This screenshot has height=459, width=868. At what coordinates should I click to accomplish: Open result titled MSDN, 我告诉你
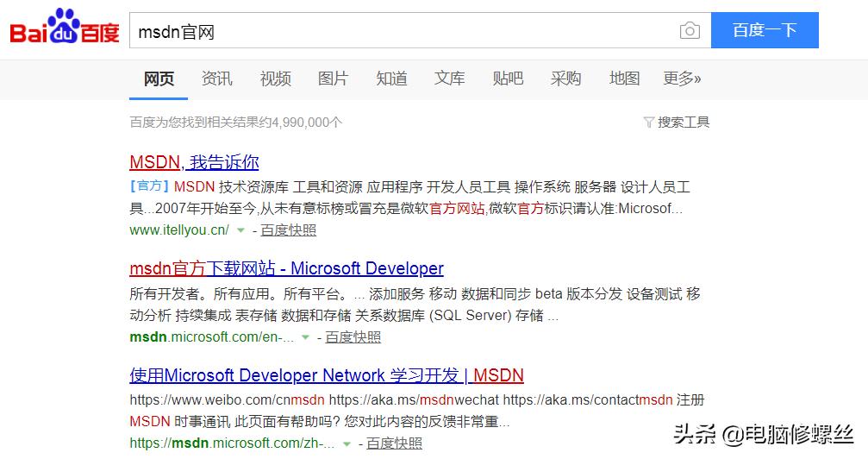click(194, 162)
